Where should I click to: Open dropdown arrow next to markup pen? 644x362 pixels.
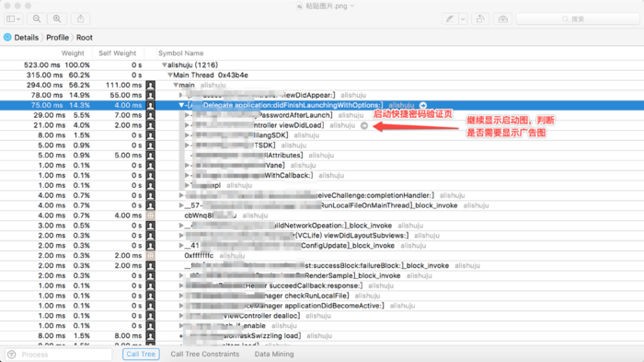tap(463, 19)
